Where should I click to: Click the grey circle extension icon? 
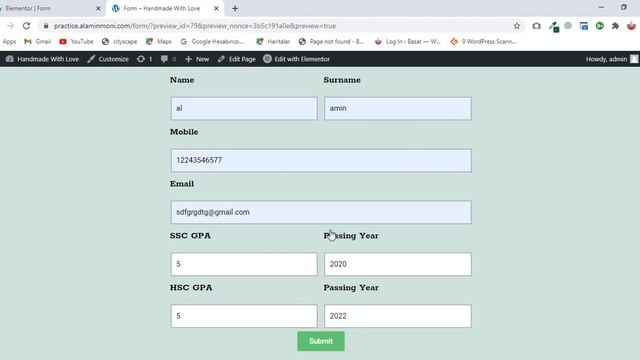568,25
